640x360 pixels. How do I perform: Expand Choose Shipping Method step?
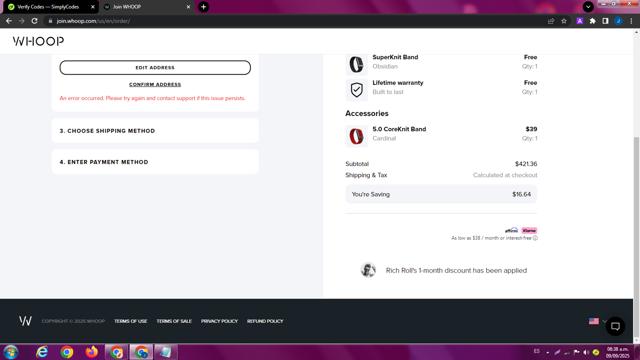tap(155, 131)
